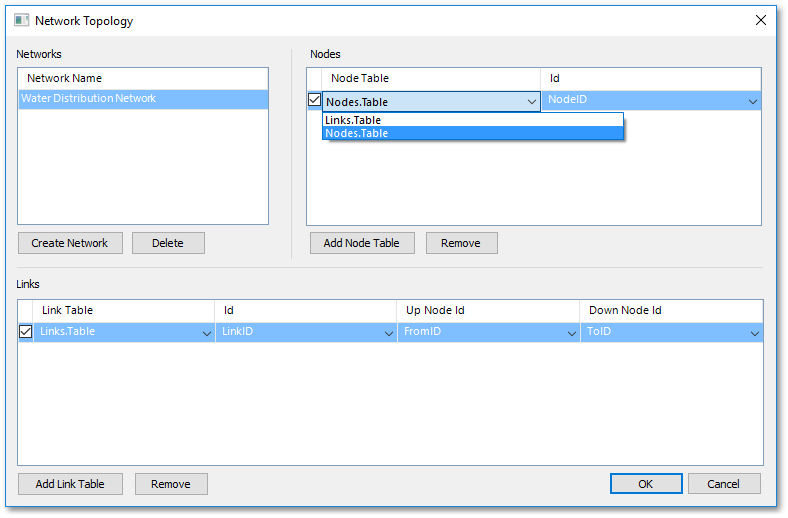Remove the selected node table

[462, 243]
